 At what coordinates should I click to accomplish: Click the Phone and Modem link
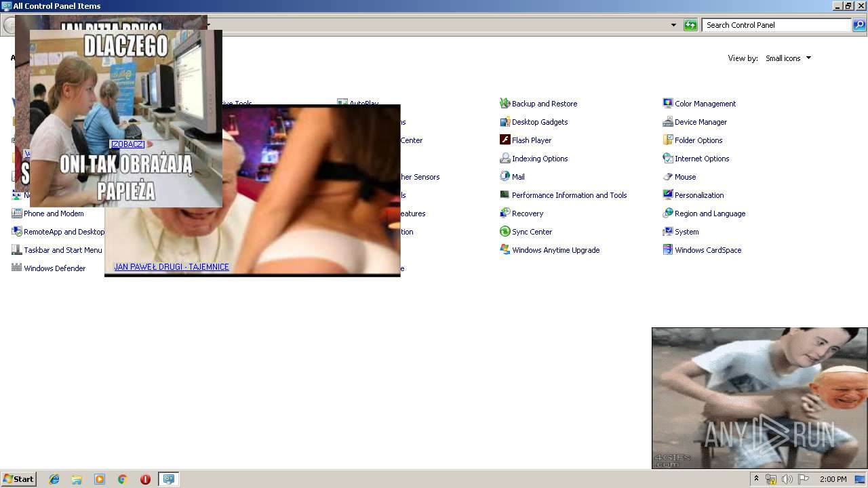pos(54,213)
